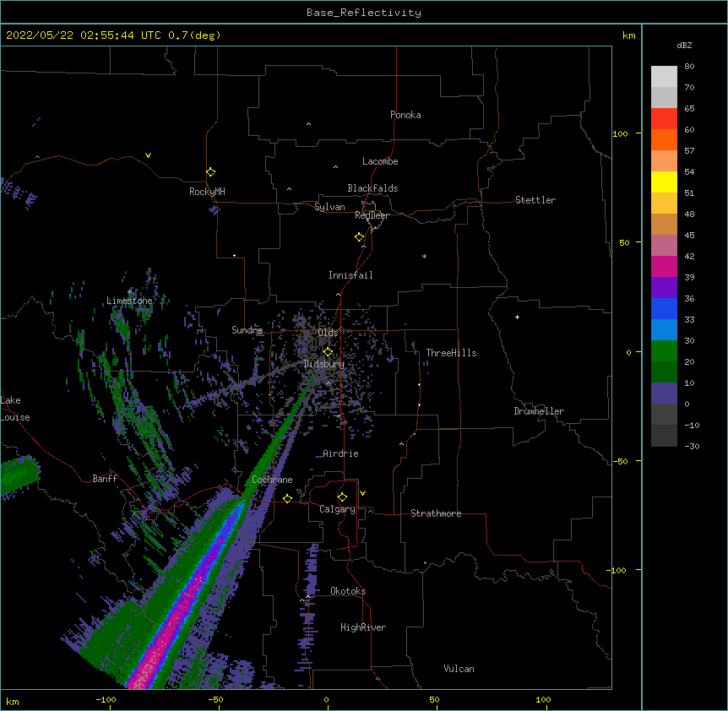Pick the blue 33-36 dBZ legend swatch
Image resolution: width=728 pixels, height=711 pixels.
point(664,309)
